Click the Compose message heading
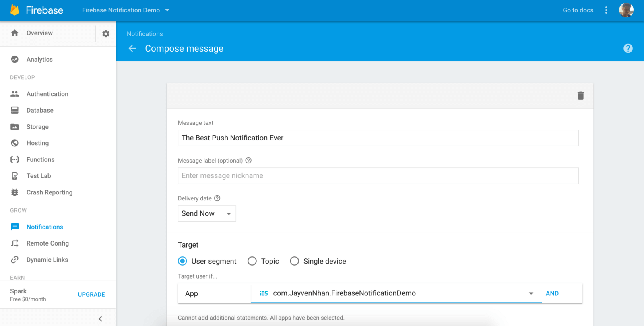Screen dimensions: 644x326 (184, 48)
